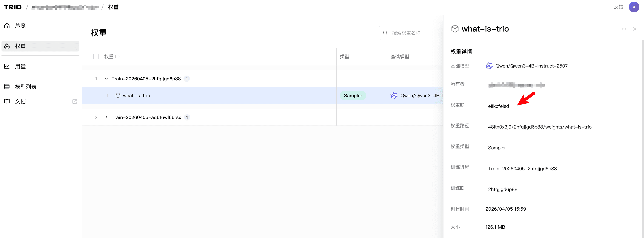
Task: Select the what-is-trio weight row
Action: click(x=136, y=95)
